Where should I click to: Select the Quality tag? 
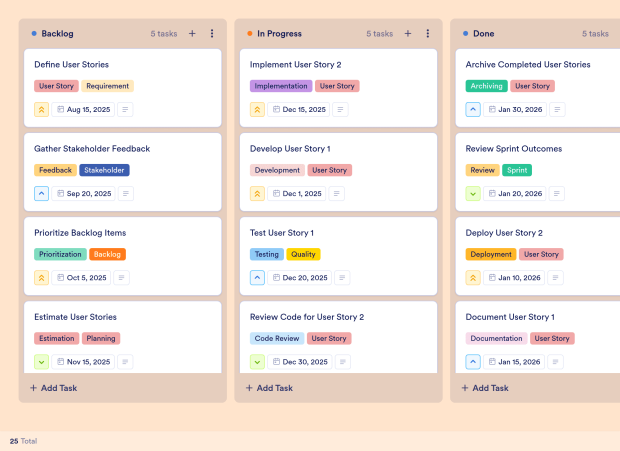tap(303, 255)
